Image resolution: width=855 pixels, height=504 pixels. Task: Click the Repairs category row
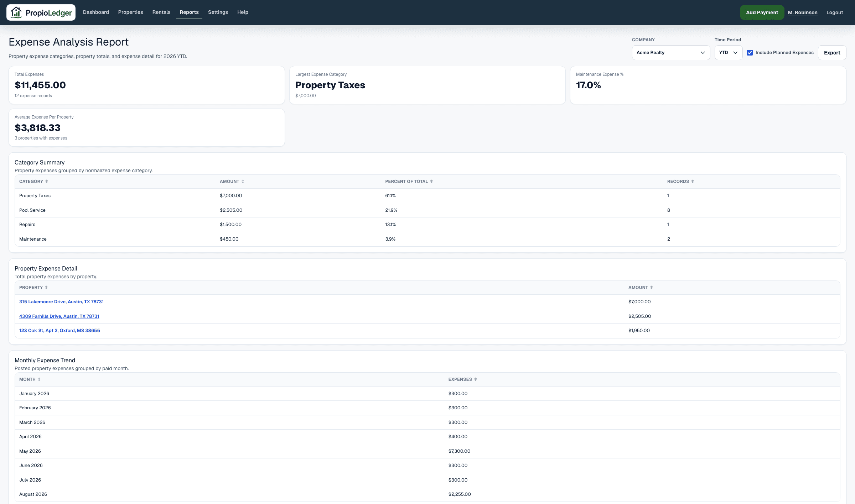(427, 225)
